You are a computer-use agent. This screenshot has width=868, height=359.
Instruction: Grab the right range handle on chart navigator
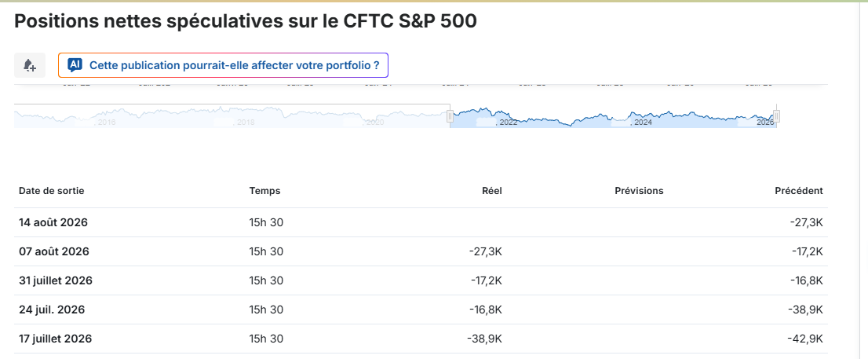tap(777, 115)
